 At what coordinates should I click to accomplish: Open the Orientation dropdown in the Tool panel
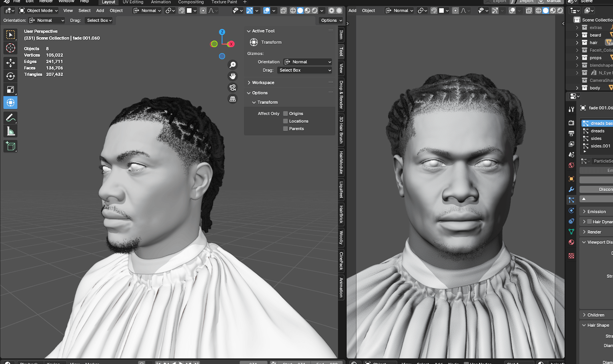[307, 62]
